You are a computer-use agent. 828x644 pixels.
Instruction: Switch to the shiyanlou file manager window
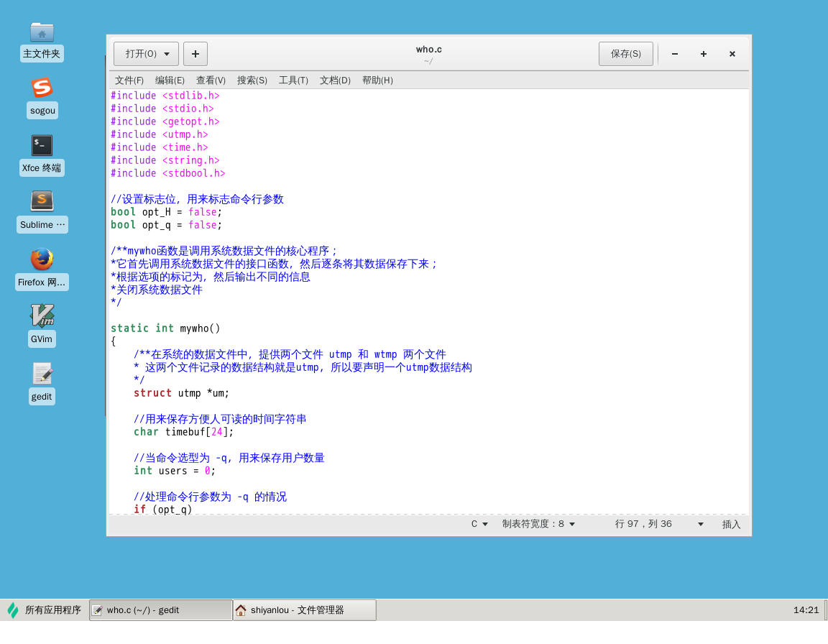305,610
